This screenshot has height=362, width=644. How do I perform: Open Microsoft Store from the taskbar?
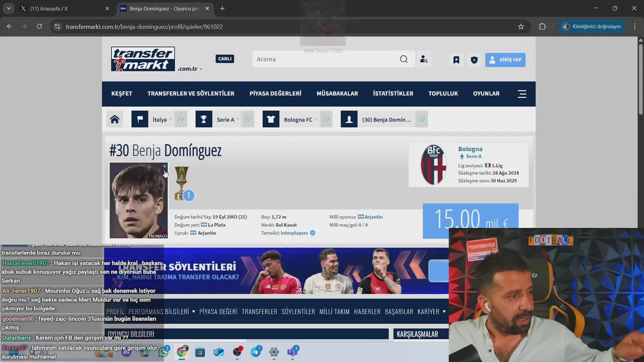[x=200, y=352]
